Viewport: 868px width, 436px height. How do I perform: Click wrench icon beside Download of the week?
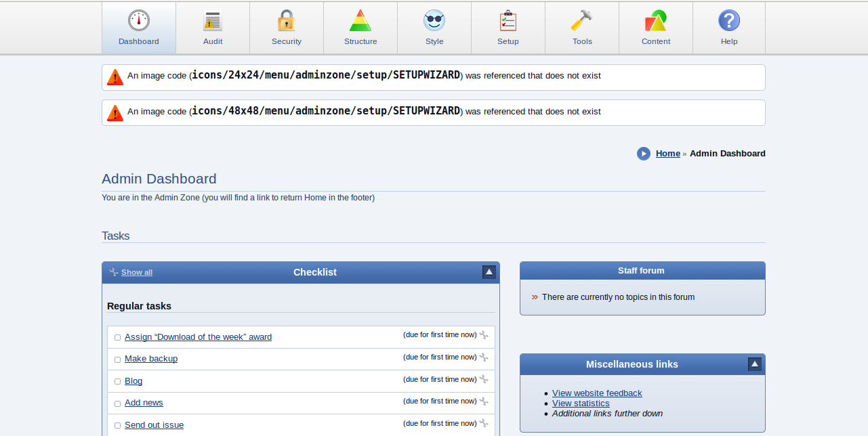point(484,335)
